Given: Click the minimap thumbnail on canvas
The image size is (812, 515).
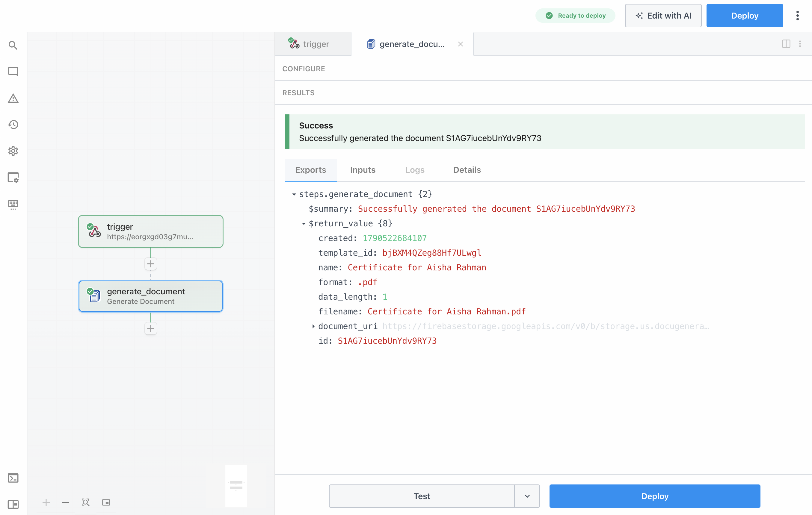Looking at the screenshot, I should click(236, 486).
